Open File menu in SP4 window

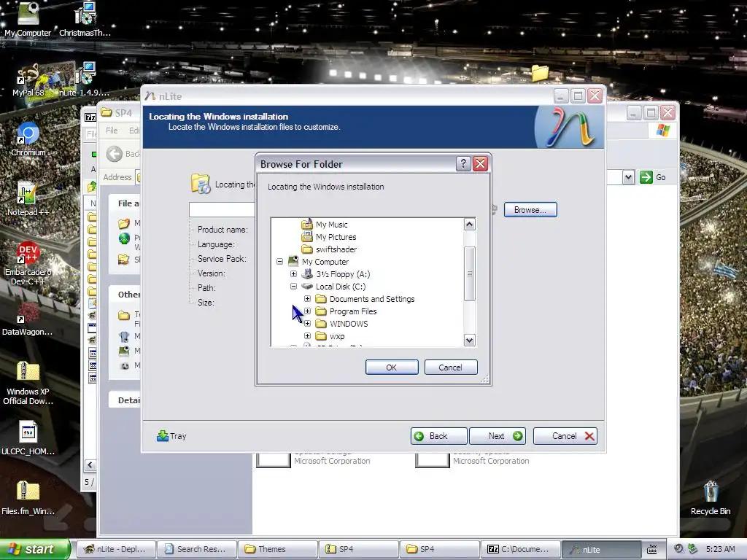click(112, 131)
